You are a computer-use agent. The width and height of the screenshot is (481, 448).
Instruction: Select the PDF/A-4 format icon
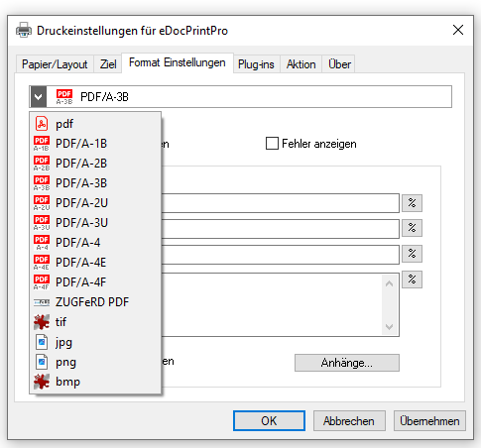(42, 243)
